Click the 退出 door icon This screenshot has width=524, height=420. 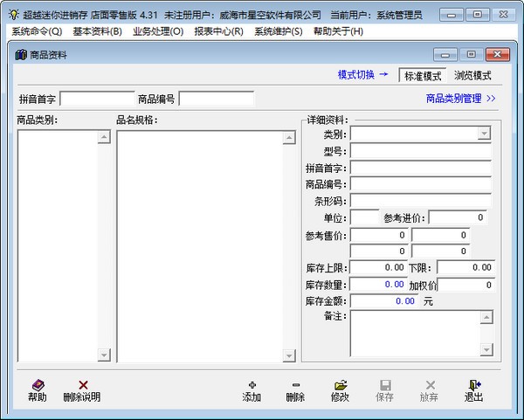click(x=473, y=384)
